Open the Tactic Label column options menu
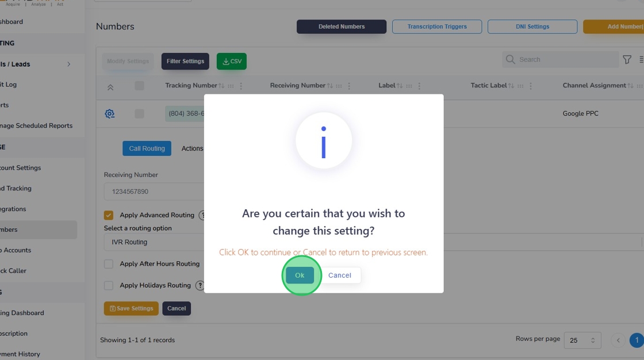 [x=529, y=86]
